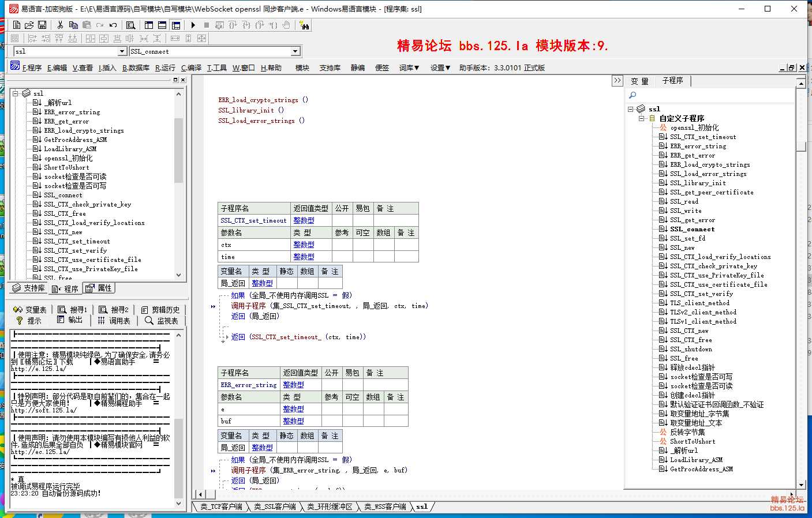Save the source with floppy disk icon

(42, 25)
